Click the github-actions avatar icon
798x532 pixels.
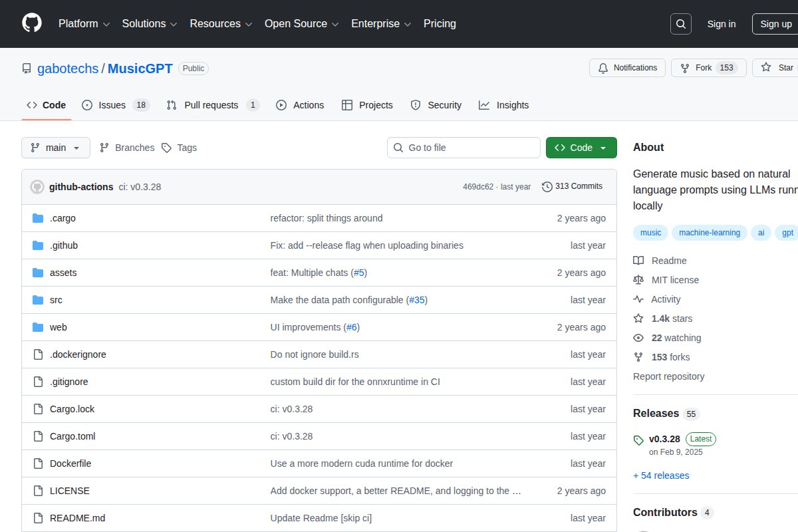coord(37,187)
